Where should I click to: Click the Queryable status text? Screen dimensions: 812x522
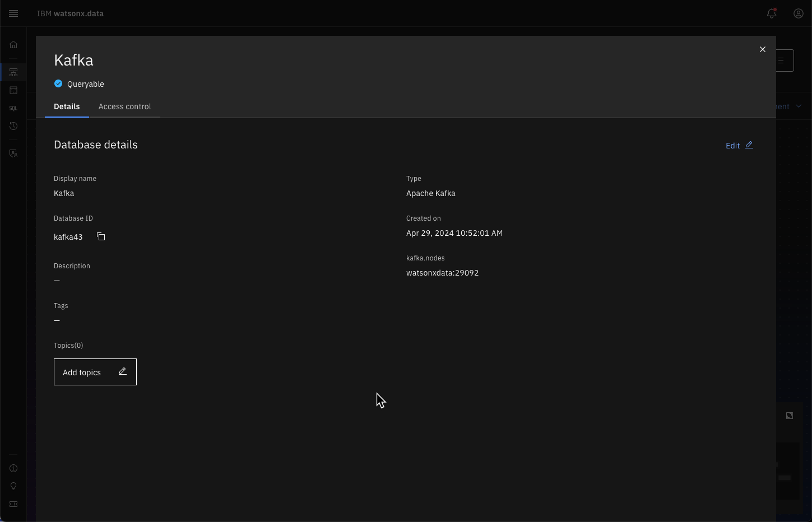(x=86, y=84)
